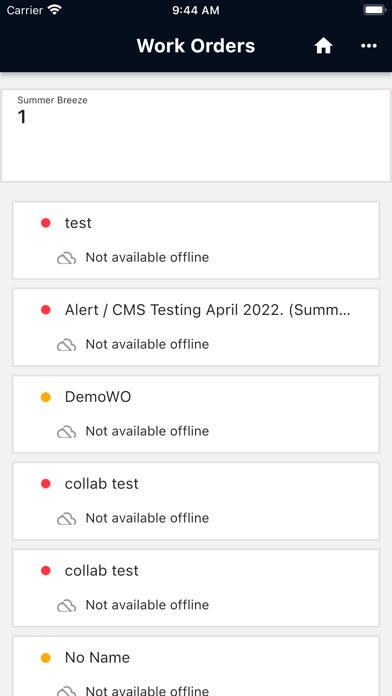Select the Summer Breeze summary card
Image resolution: width=392 pixels, height=696 pixels.
pos(196,135)
